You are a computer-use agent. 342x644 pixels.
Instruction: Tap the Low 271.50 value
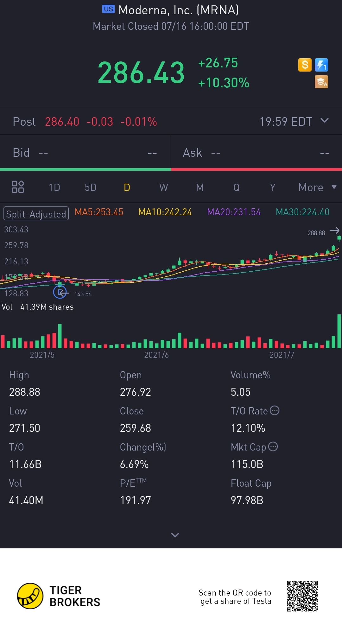point(25,428)
